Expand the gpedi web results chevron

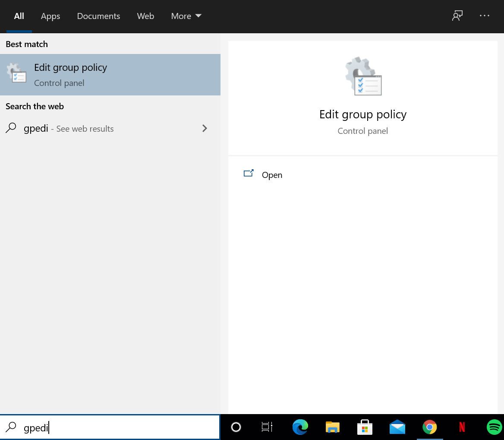coord(204,128)
